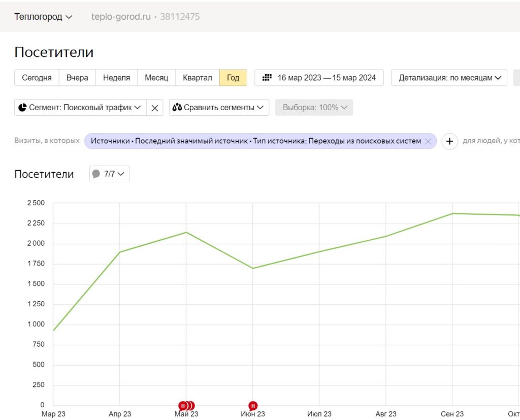Select the Сегодня period tab
The height and width of the screenshot is (420, 520).
pyautogui.click(x=37, y=78)
